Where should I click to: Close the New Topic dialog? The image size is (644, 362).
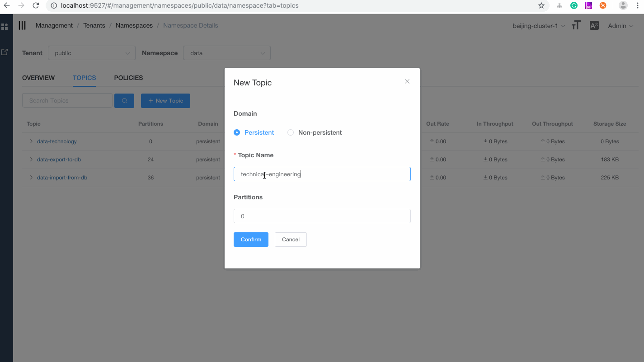click(x=407, y=81)
